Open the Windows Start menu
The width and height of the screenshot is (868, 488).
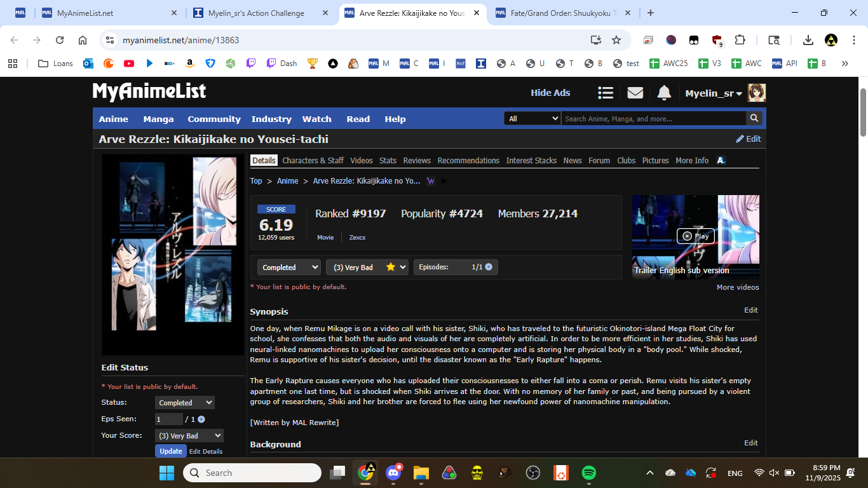tap(166, 473)
